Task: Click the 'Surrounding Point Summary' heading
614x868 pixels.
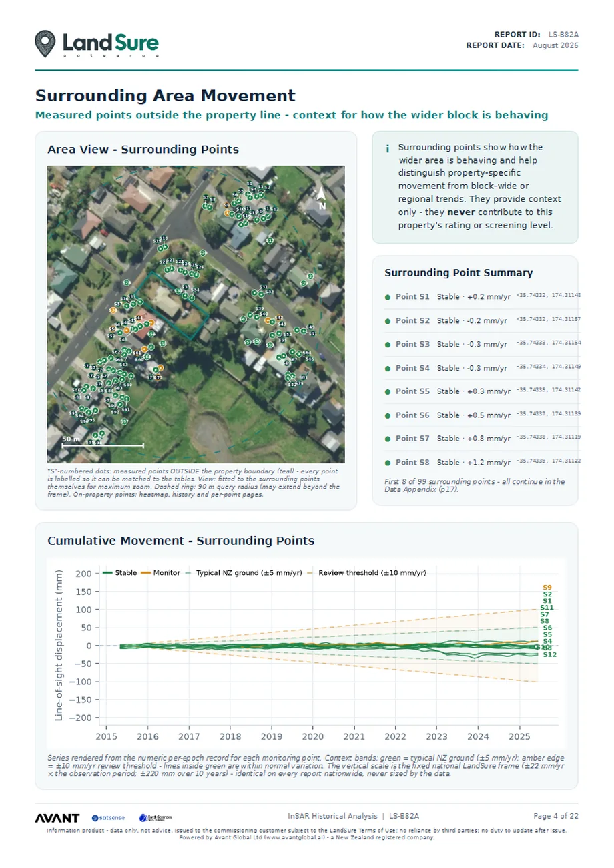Action: [458, 273]
